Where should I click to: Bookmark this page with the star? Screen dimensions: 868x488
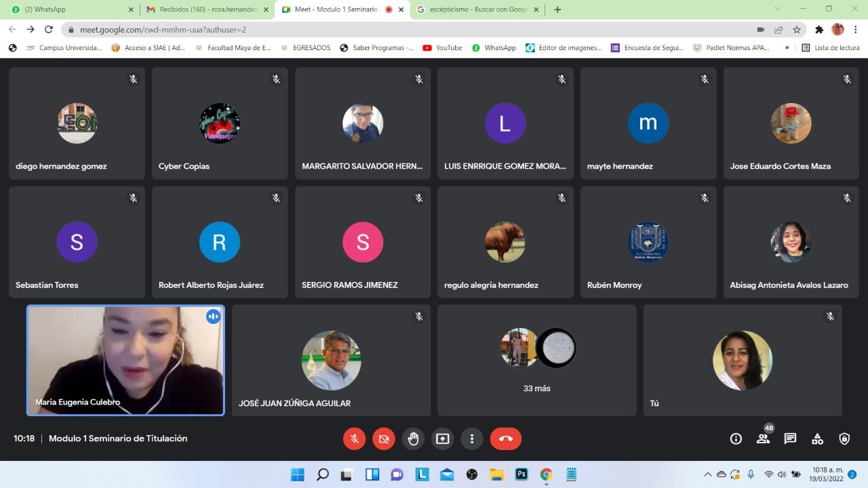(797, 30)
